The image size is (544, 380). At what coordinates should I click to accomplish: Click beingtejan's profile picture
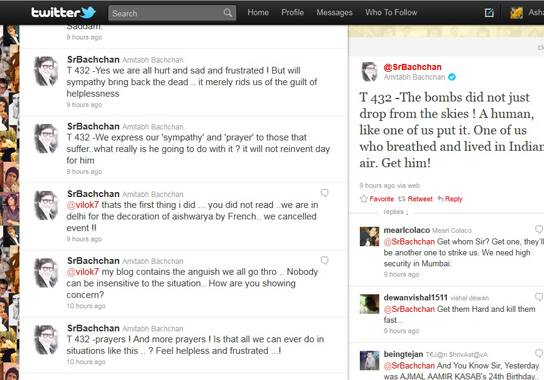click(x=369, y=360)
